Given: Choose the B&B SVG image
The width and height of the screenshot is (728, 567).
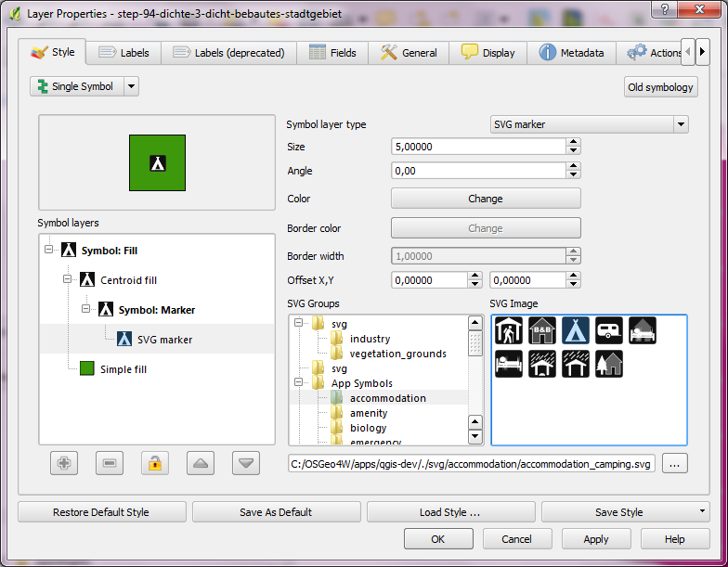Looking at the screenshot, I should point(542,331).
